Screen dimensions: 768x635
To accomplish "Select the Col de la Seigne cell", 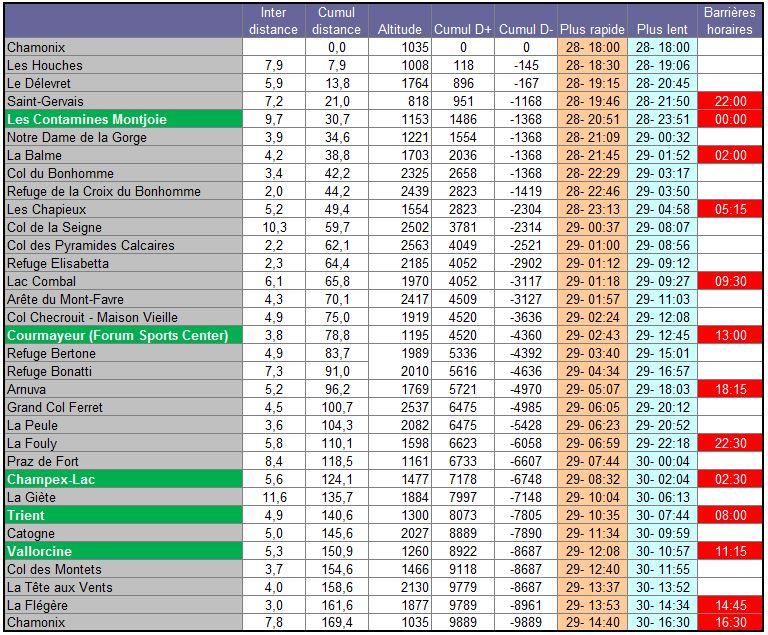I will (123, 228).
